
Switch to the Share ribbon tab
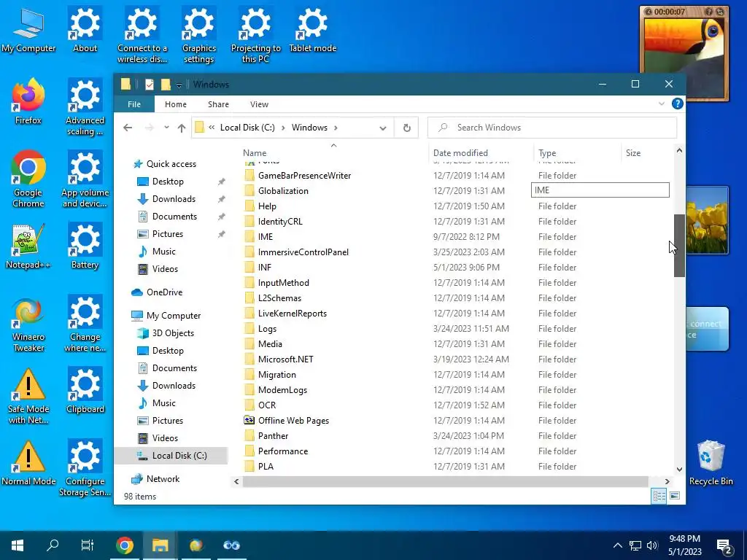218,104
